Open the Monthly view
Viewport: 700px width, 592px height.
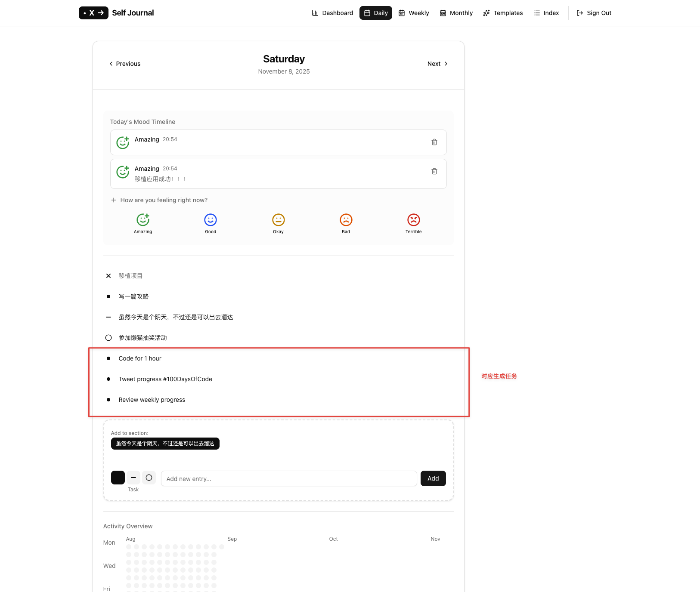tap(456, 13)
